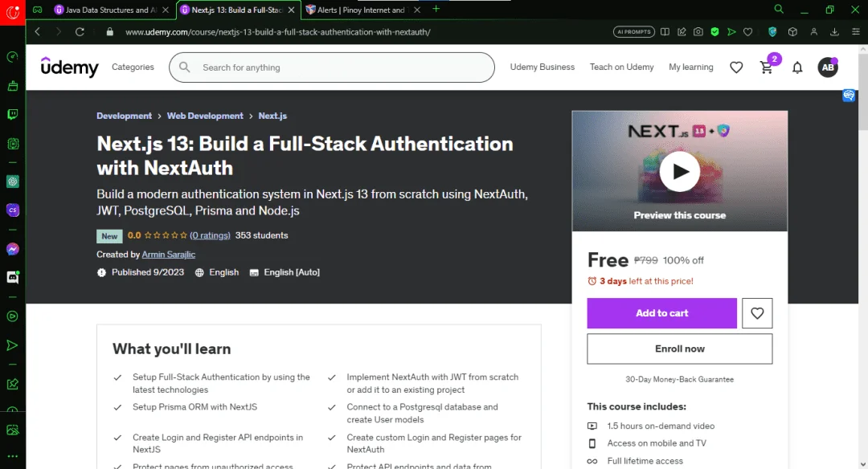Click the page vertical scrollbar
Image resolution: width=868 pixels, height=469 pixels.
click(862, 92)
